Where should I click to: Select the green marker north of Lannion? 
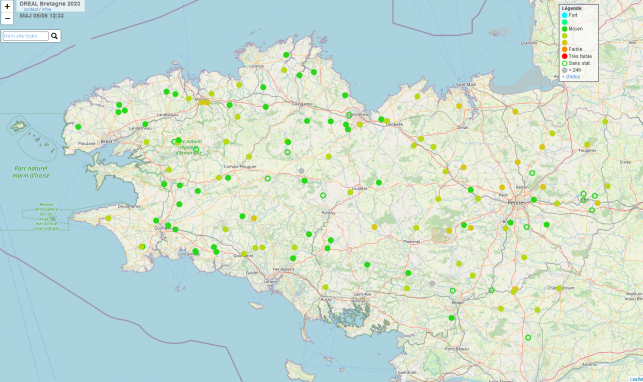click(x=286, y=55)
